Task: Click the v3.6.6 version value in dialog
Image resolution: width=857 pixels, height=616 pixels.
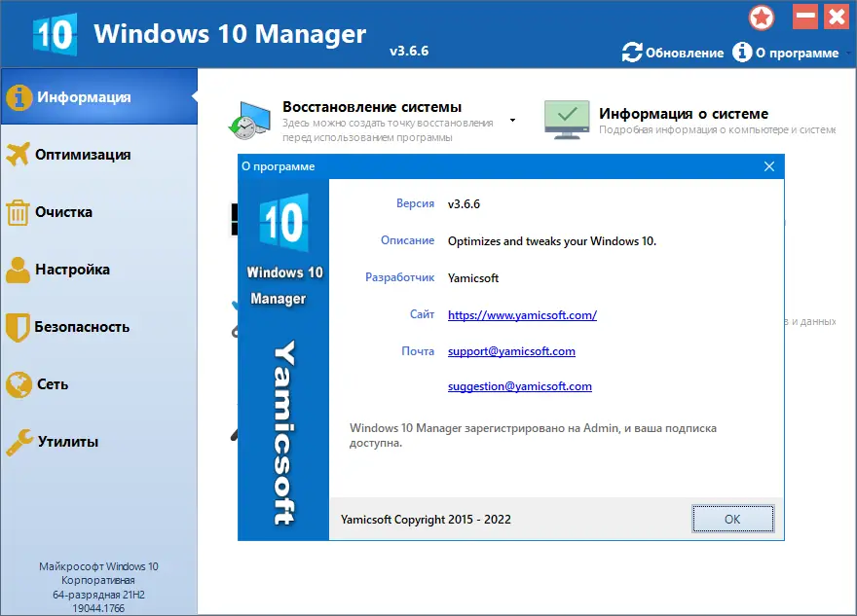Action: tap(464, 204)
